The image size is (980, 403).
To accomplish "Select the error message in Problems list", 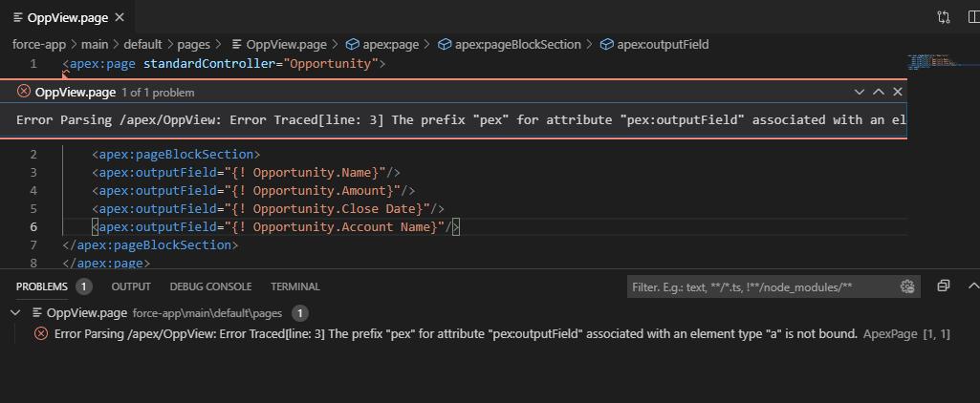I will tap(455, 333).
